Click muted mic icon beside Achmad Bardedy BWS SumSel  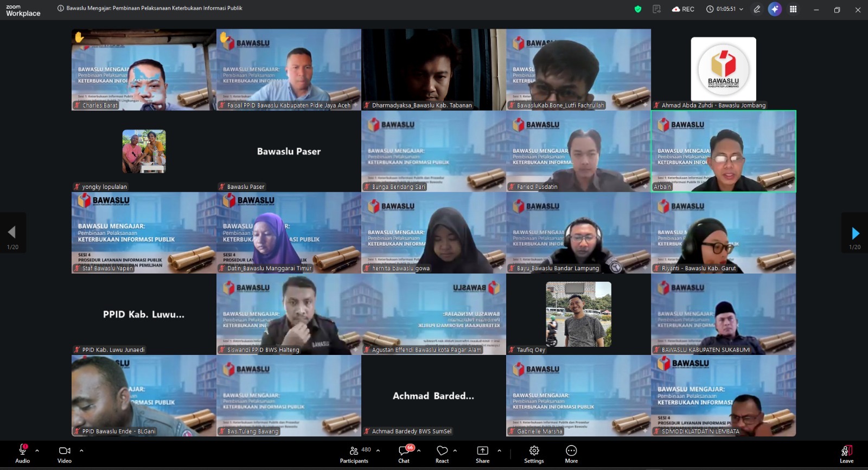point(367,431)
